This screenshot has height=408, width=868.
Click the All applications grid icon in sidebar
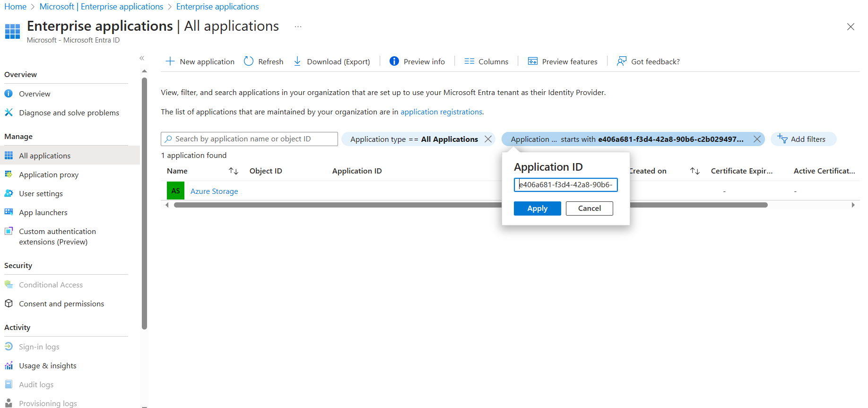click(x=9, y=156)
